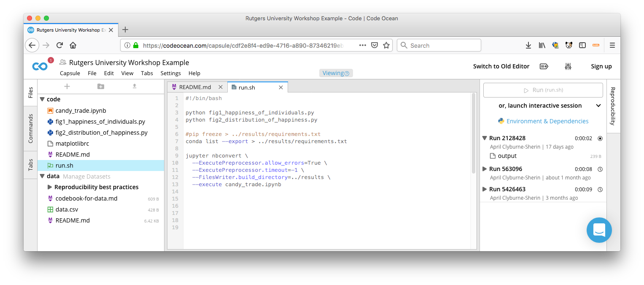This screenshot has height=285, width=644.
Task: Close the README.md editor tab
Action: [220, 87]
